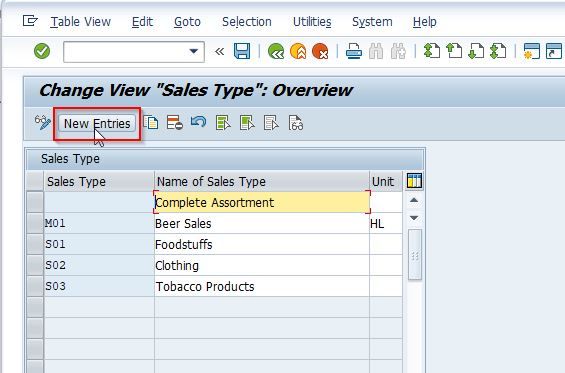Viewport: 565px width, 373px height.
Task: Click the New Entries button
Action: point(97,124)
